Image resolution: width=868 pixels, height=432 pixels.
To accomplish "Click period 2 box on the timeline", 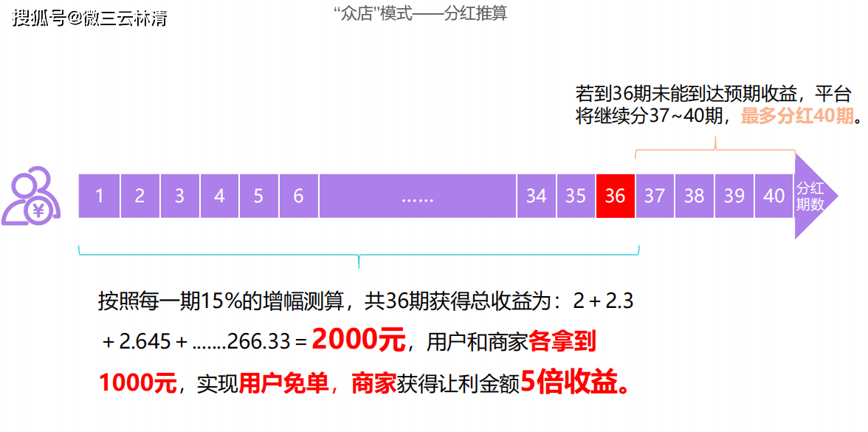I will [x=139, y=196].
